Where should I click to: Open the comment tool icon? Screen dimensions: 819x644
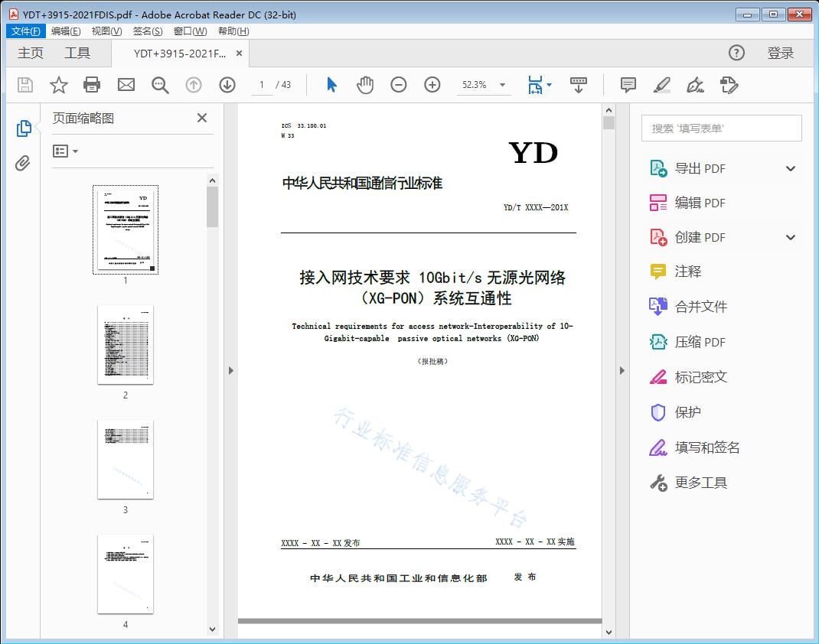tap(628, 85)
